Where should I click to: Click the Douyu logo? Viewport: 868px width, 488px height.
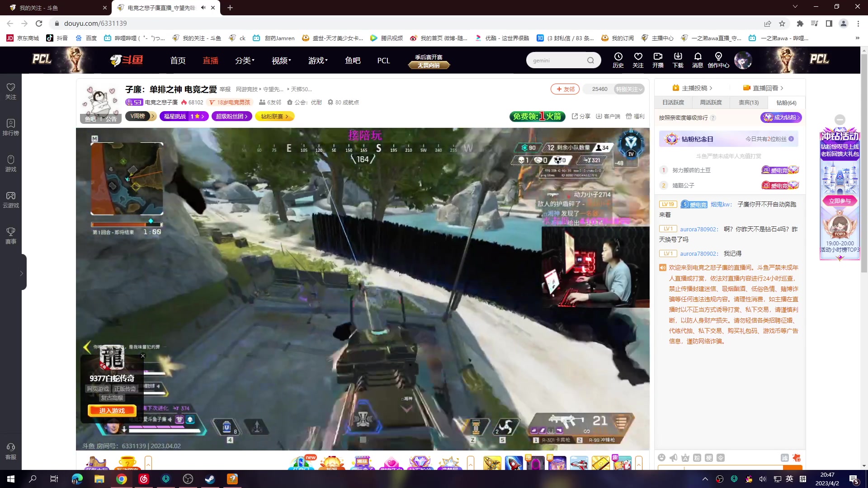pos(127,60)
